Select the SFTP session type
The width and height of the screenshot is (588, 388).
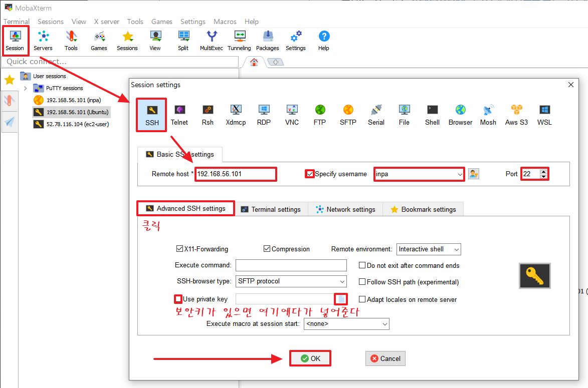pos(348,115)
